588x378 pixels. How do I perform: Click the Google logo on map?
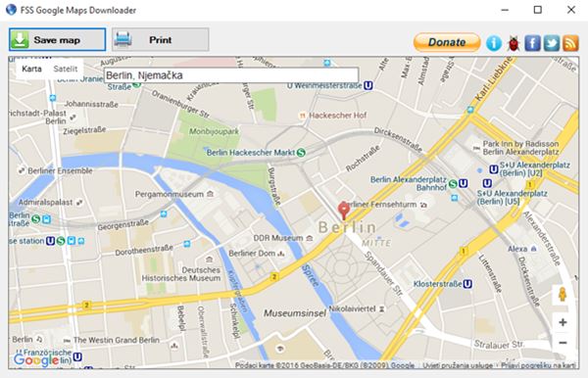[x=36, y=360]
